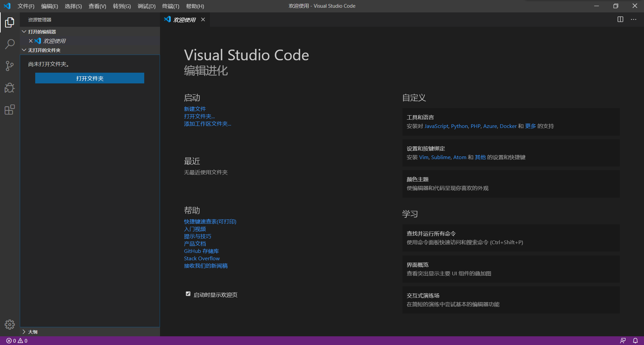Open the Search view in the Activity Bar
Image resolution: width=644 pixels, height=345 pixels.
click(x=10, y=44)
